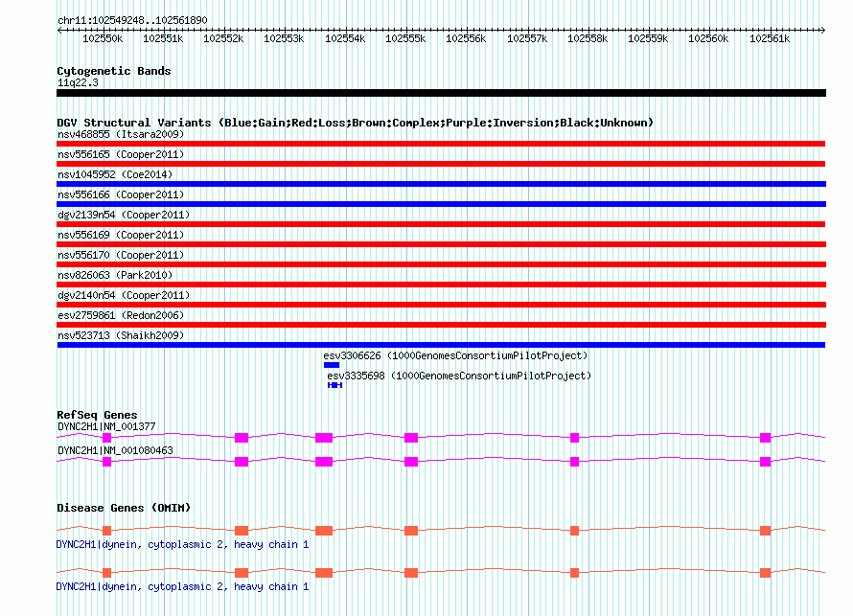
Task: Click the 102558k ruler label
Action: coord(588,38)
